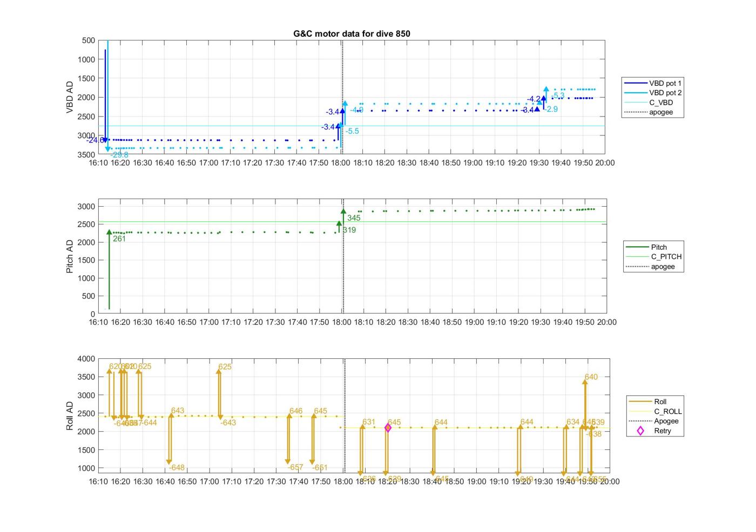Screen dimensions: 756x532
Task: Click the "345" label on the Pitch plot
Action: (x=354, y=218)
